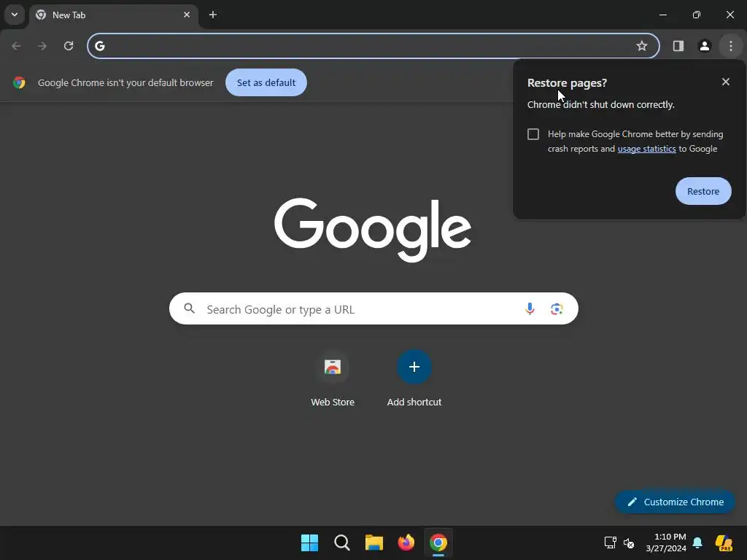The image size is (747, 560).
Task: Open File Explorer from taskbar
Action: 374,542
